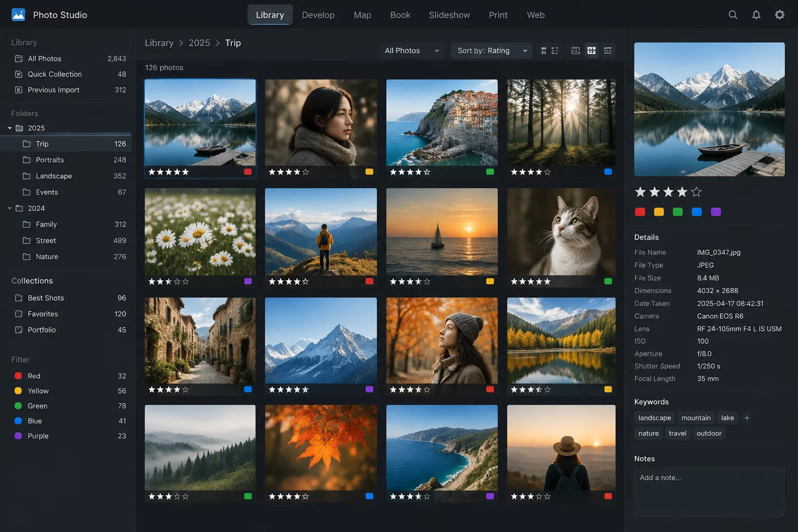Switch to the compare view icon

coord(576,50)
